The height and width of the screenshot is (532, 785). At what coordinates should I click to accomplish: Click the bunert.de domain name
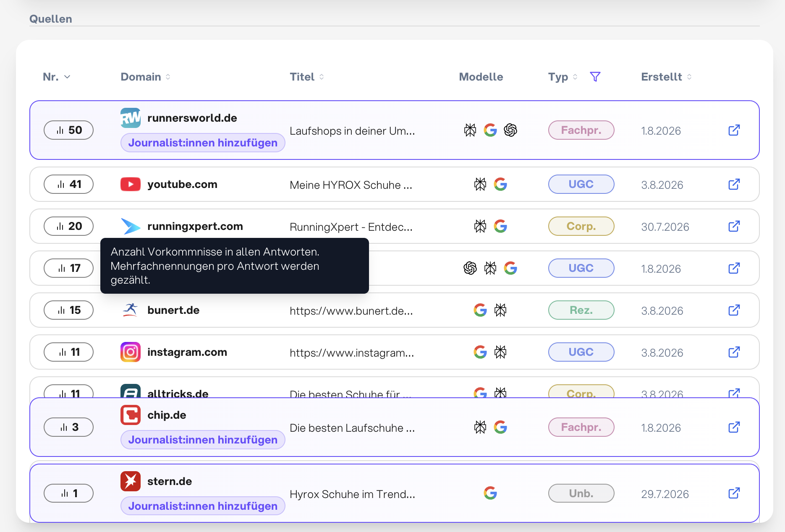[173, 310]
